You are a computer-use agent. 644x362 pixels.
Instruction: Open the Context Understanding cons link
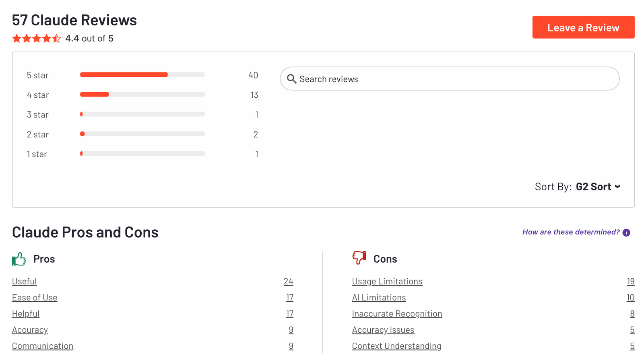tap(396, 346)
